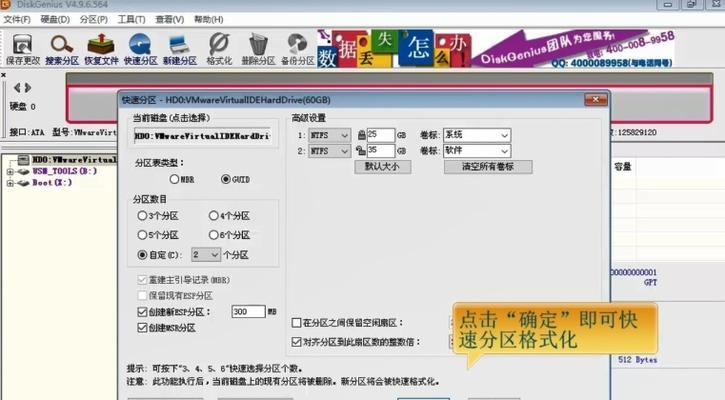Open volume label dropdown showing 软件

point(477,151)
